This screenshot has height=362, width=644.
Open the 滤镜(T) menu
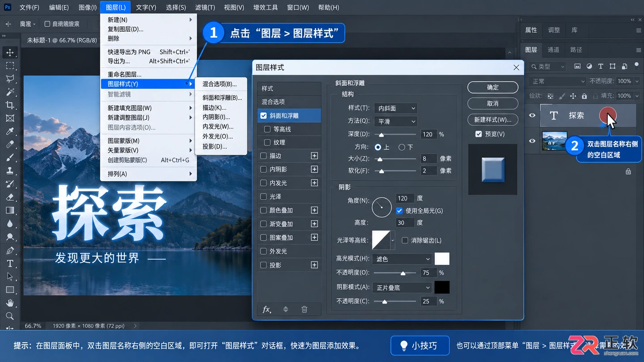[205, 7]
